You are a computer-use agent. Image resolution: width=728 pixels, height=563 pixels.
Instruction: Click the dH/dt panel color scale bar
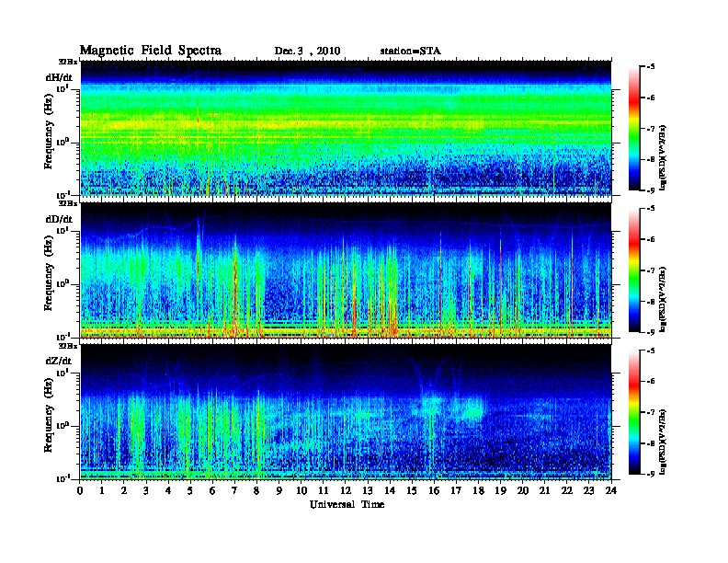coord(634,129)
